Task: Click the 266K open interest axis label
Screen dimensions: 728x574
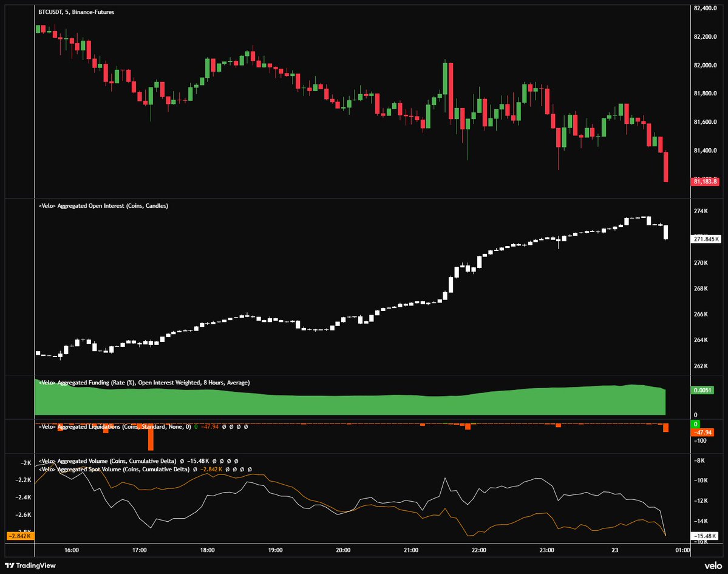Action: pyautogui.click(x=701, y=315)
